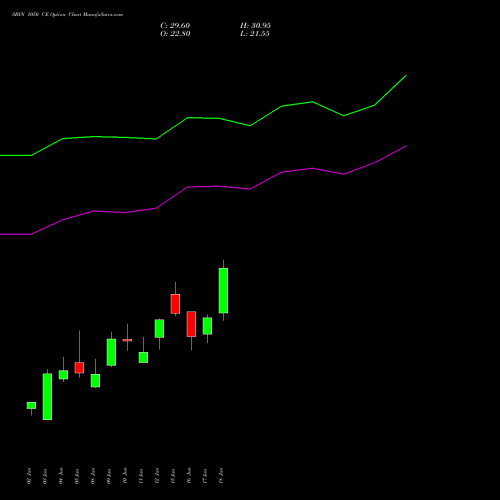Select the 18 Jun date label on axis

tap(221, 476)
